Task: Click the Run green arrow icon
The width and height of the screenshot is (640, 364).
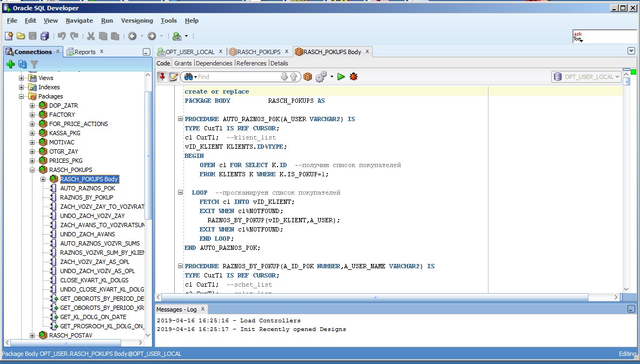Action: coord(341,77)
